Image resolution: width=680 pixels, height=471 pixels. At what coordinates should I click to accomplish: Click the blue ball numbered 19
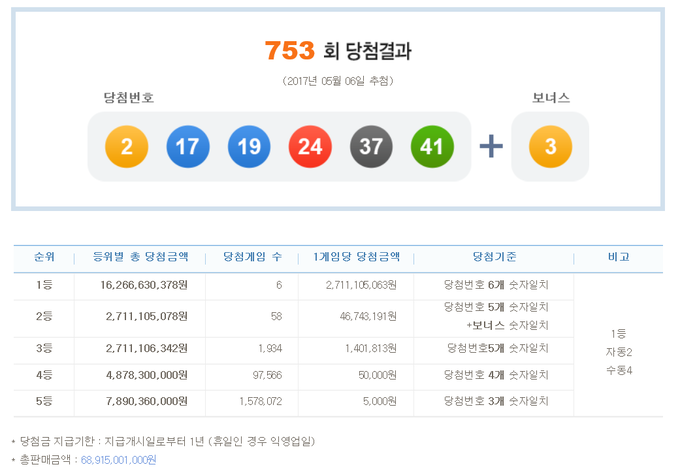(x=249, y=147)
